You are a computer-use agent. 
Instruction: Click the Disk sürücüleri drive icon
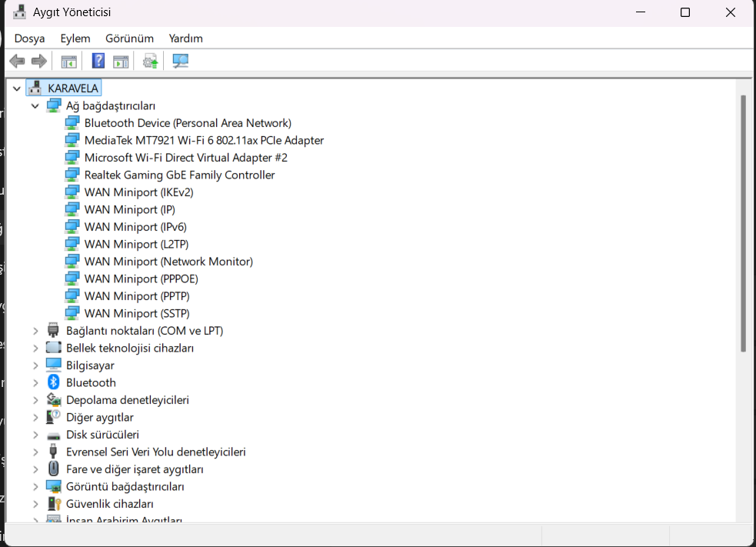[54, 435]
